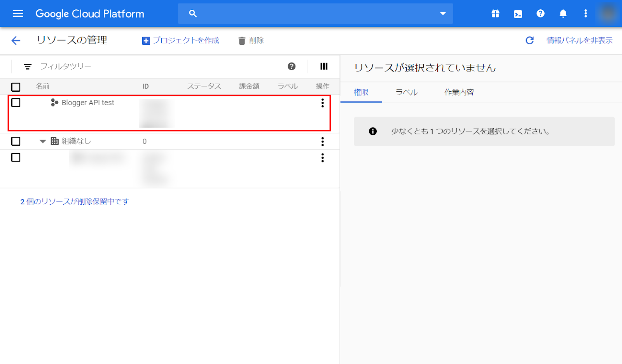Screen dimensions: 622x364
Task: Click the organization building icon
Action: click(55, 141)
